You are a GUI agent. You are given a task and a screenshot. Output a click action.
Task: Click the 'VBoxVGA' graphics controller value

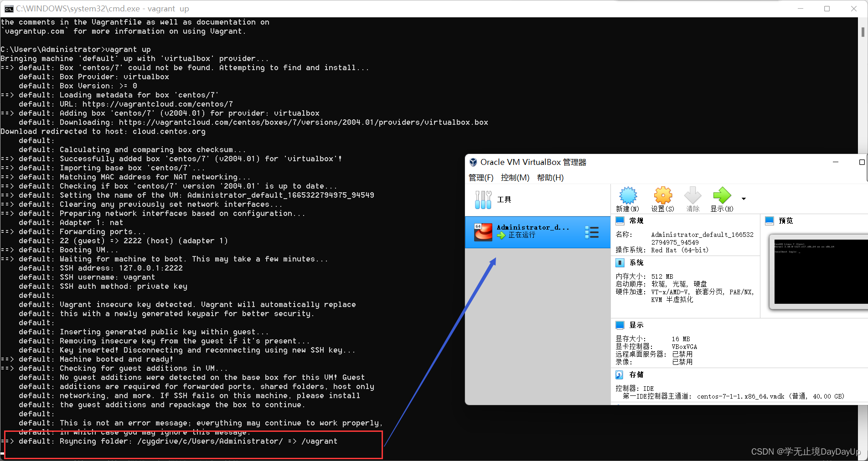click(x=684, y=347)
